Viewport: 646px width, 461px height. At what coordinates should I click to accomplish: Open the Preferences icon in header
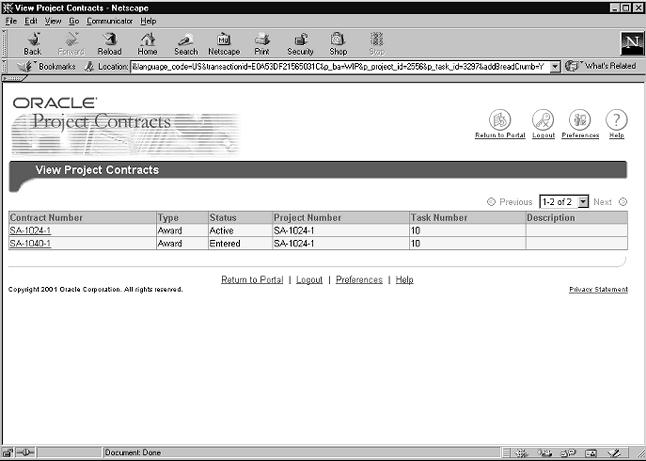click(580, 120)
